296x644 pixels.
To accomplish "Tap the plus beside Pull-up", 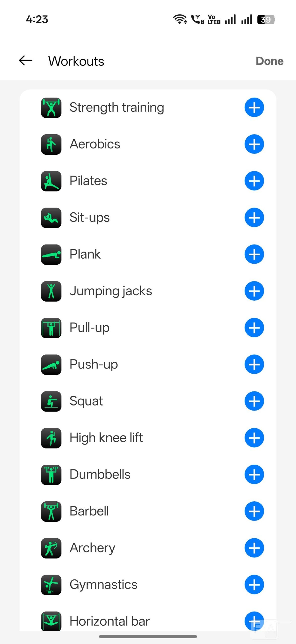I will 254,328.
